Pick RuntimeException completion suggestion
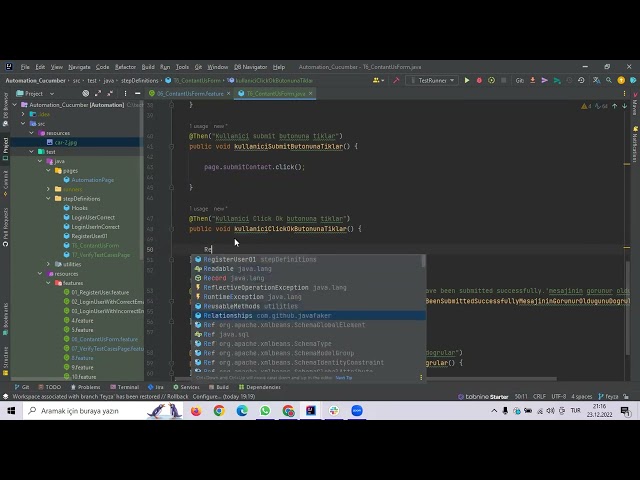 point(308,297)
